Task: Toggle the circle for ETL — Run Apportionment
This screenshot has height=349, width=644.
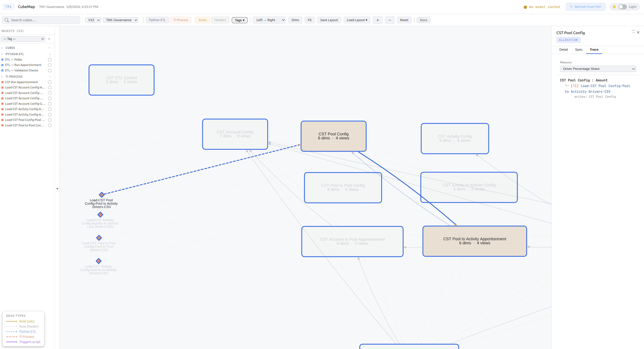Action: click(50, 65)
